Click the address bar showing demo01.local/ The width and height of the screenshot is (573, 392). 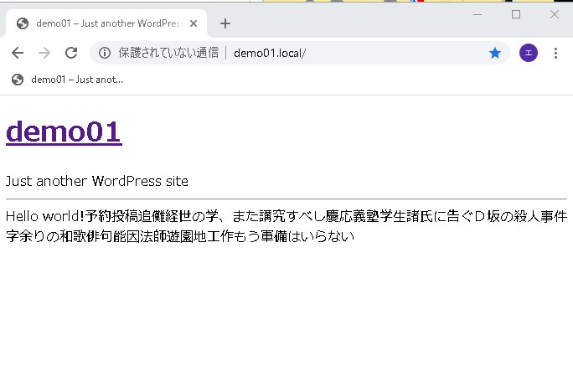pos(352,53)
